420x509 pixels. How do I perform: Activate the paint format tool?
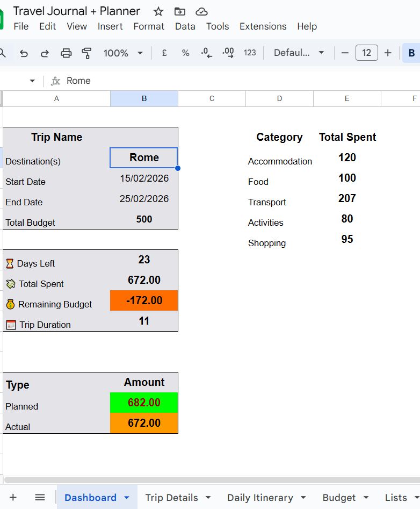pyautogui.click(x=86, y=53)
